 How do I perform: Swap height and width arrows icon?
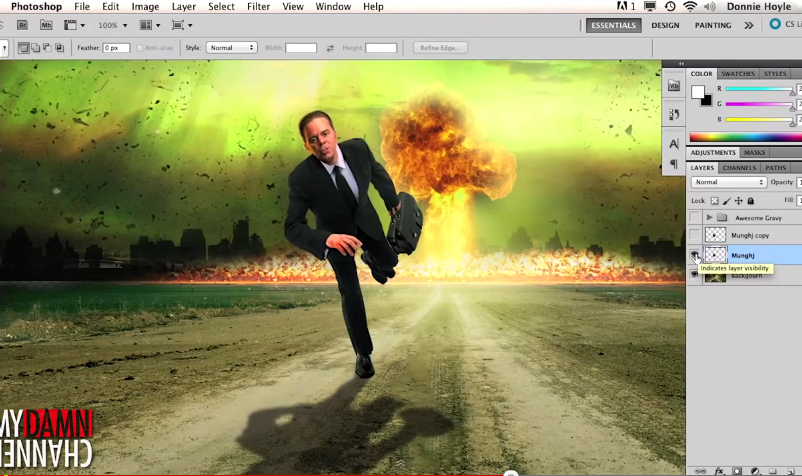tap(330, 48)
